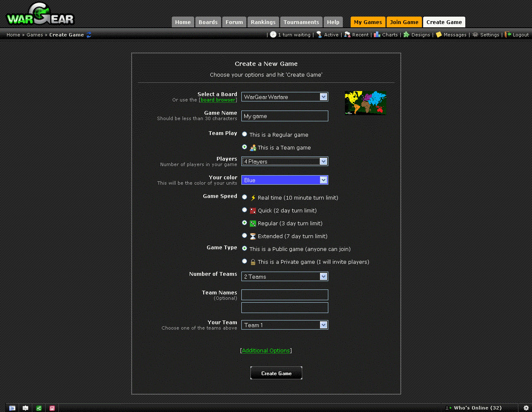Click the red dice Quick speed icon
Image resolution: width=532 pixels, height=412 pixels.
[x=253, y=211]
